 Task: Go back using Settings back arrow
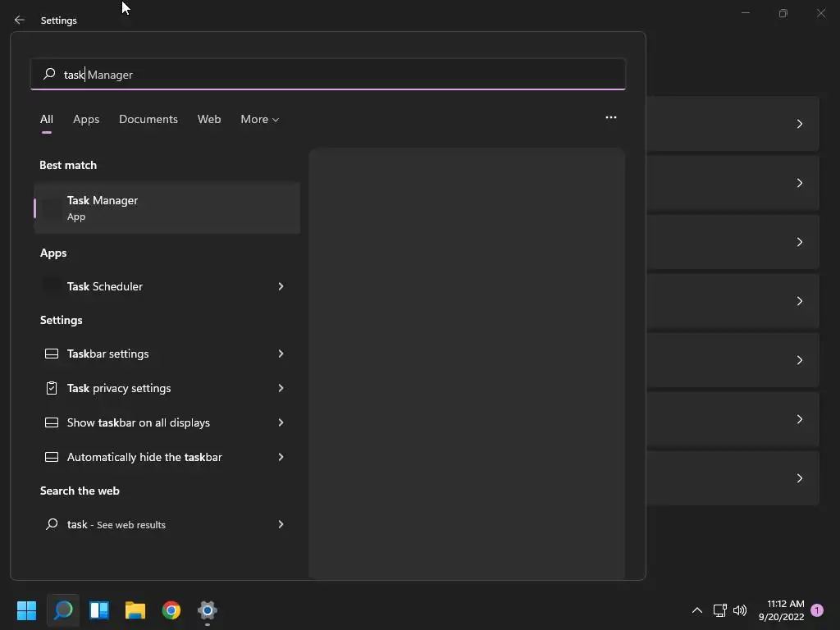click(x=20, y=20)
